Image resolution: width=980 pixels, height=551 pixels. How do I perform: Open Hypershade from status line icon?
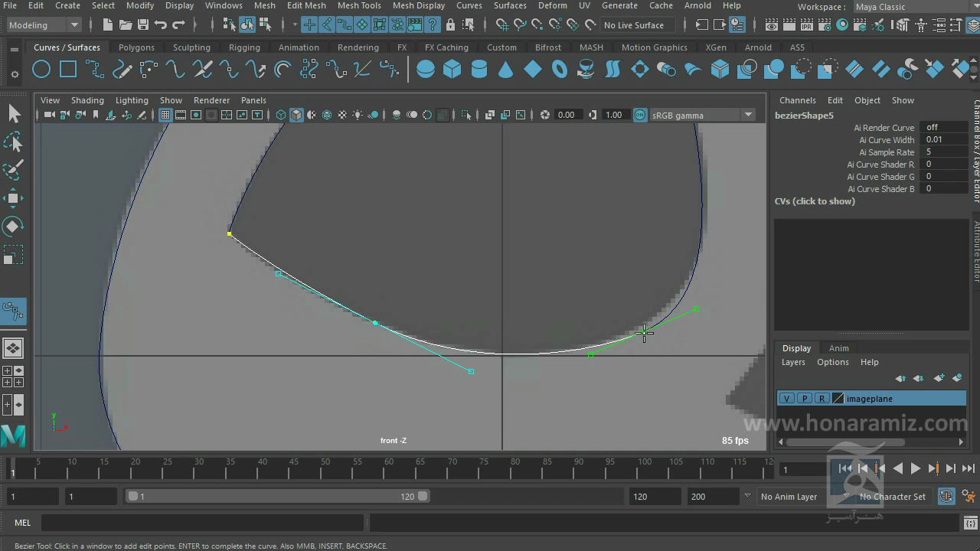click(842, 25)
